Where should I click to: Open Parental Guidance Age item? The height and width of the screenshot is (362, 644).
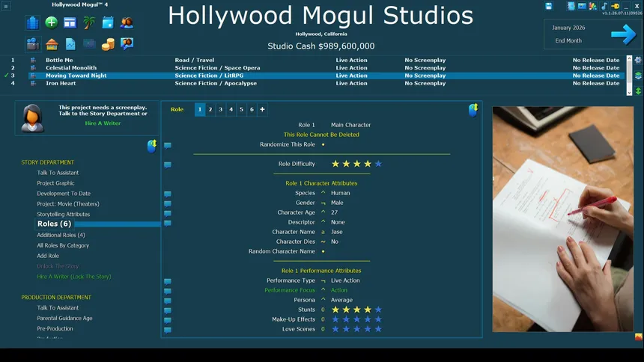click(64, 318)
